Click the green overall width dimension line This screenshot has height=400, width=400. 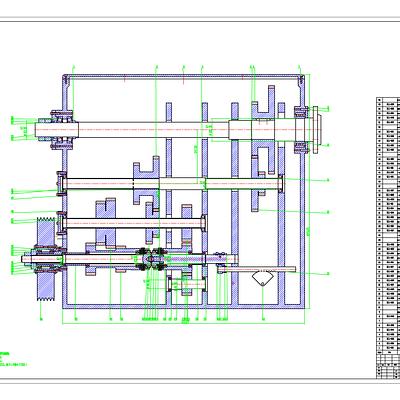[x=183, y=324]
